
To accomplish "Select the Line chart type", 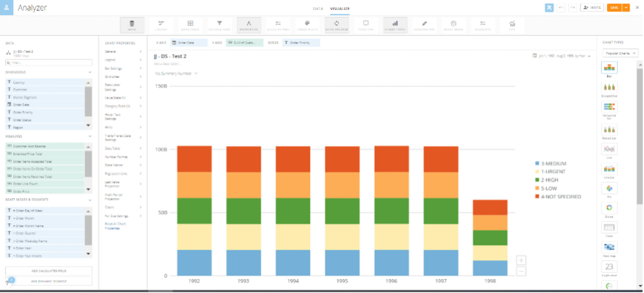I will coord(609,148).
